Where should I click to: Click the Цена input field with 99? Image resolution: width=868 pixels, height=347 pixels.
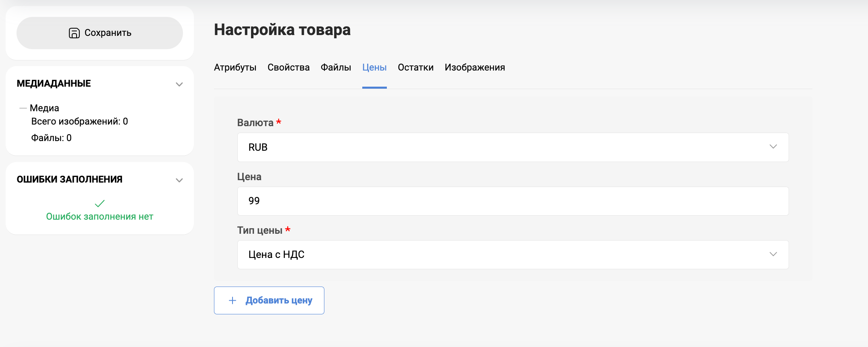[x=512, y=201]
